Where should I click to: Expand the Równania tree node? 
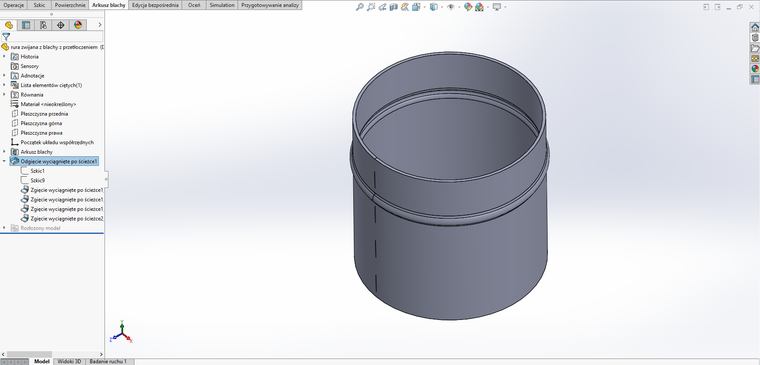4,95
